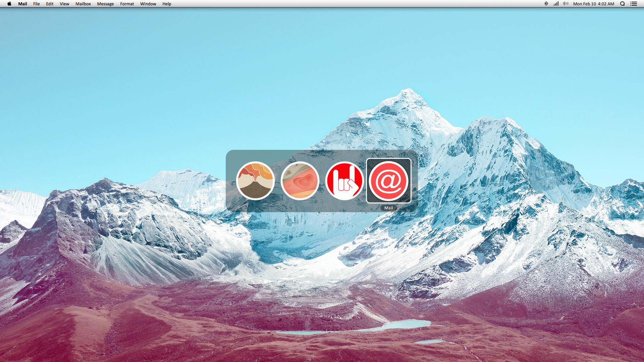This screenshot has width=644, height=362.
Task: Open the Format menu
Action: point(127,4)
